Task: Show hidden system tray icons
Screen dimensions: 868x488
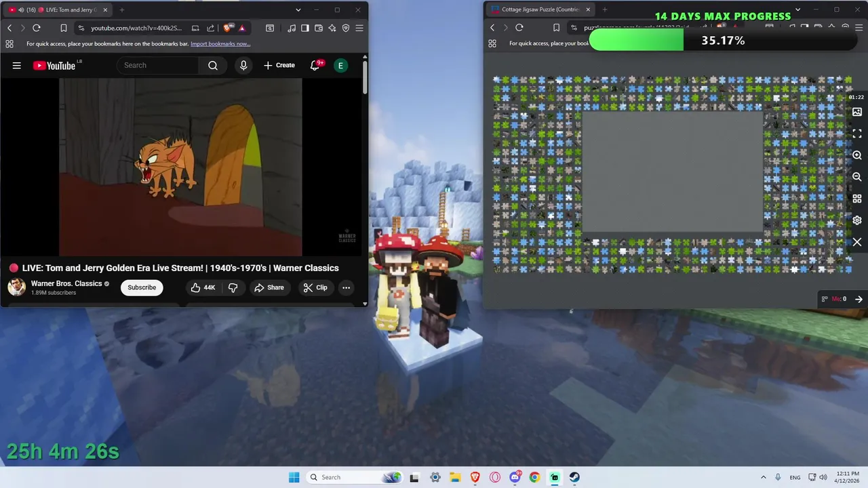Action: point(764,477)
